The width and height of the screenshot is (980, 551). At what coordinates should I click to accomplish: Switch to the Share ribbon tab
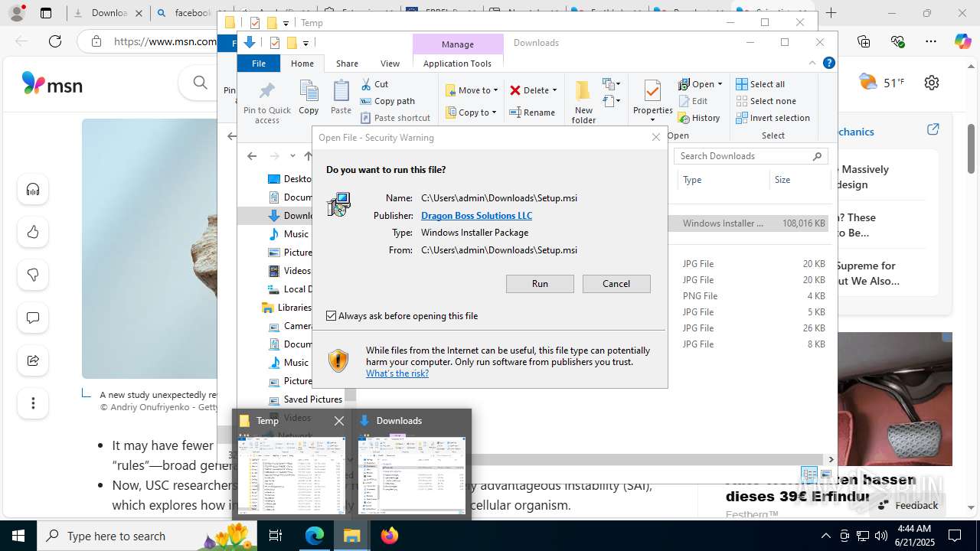(x=347, y=64)
